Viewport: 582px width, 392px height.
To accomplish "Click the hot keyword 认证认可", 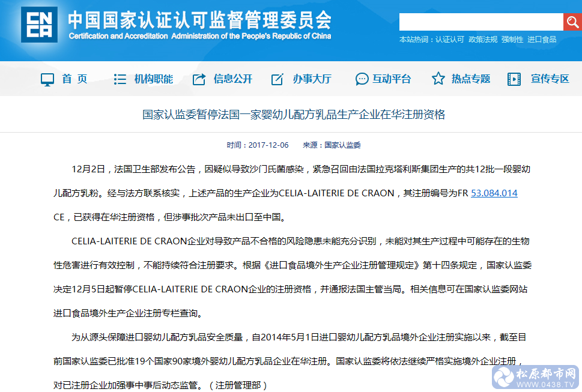I will tap(449, 40).
